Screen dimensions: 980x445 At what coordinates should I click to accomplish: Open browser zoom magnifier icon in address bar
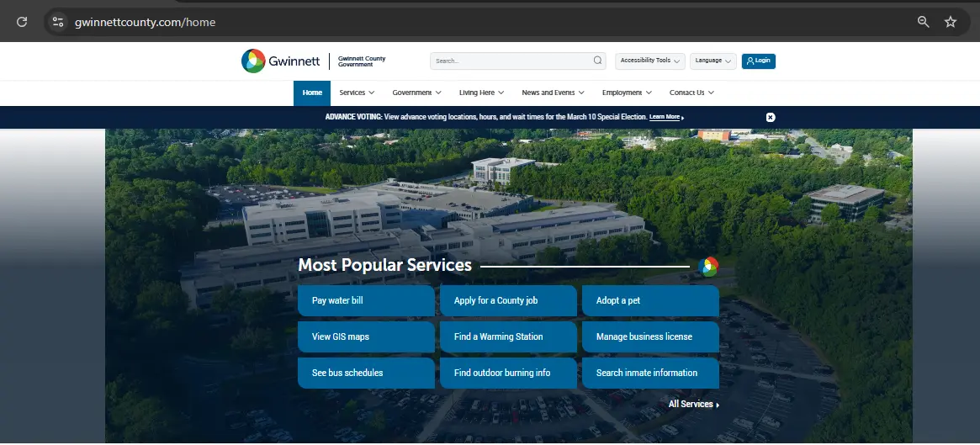923,22
